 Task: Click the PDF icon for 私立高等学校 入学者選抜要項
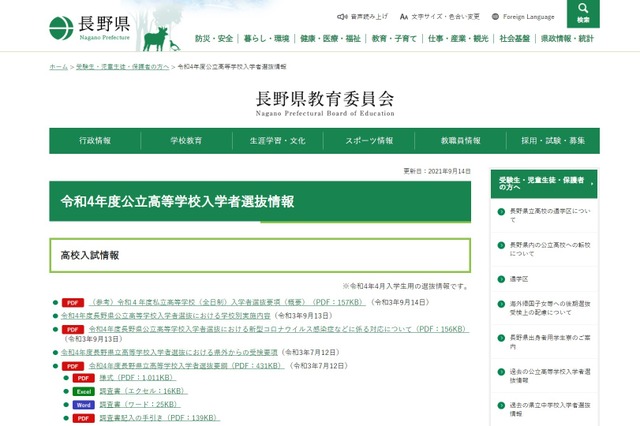click(73, 303)
